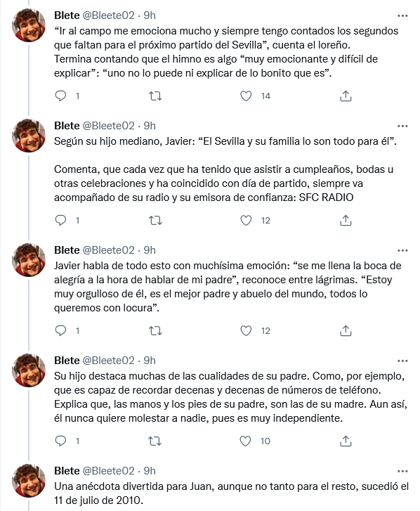
Task: Share the tweet about el himno
Action: point(346,96)
